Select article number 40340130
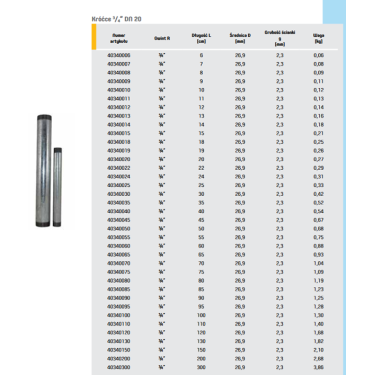 point(119,341)
